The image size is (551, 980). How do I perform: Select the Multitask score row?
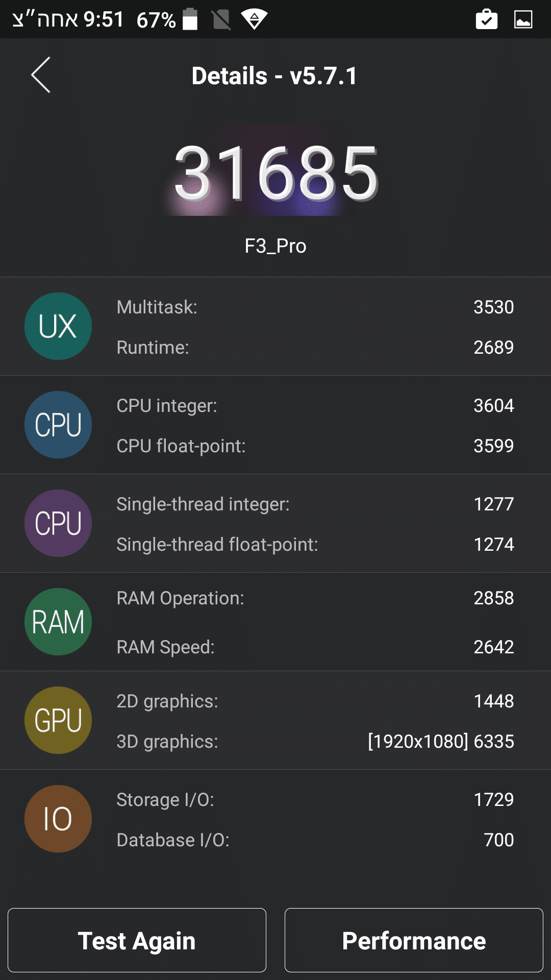coord(315,307)
